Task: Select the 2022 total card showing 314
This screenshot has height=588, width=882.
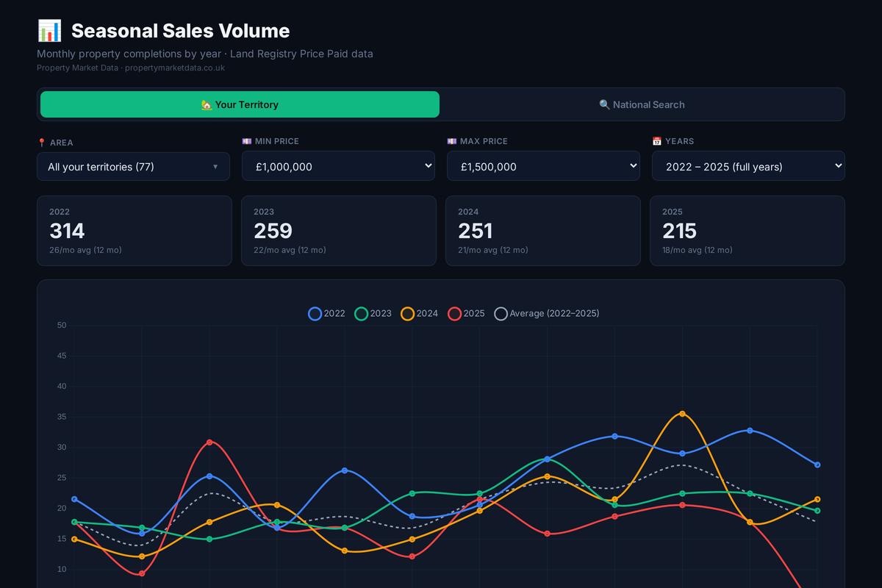Action: tap(135, 231)
